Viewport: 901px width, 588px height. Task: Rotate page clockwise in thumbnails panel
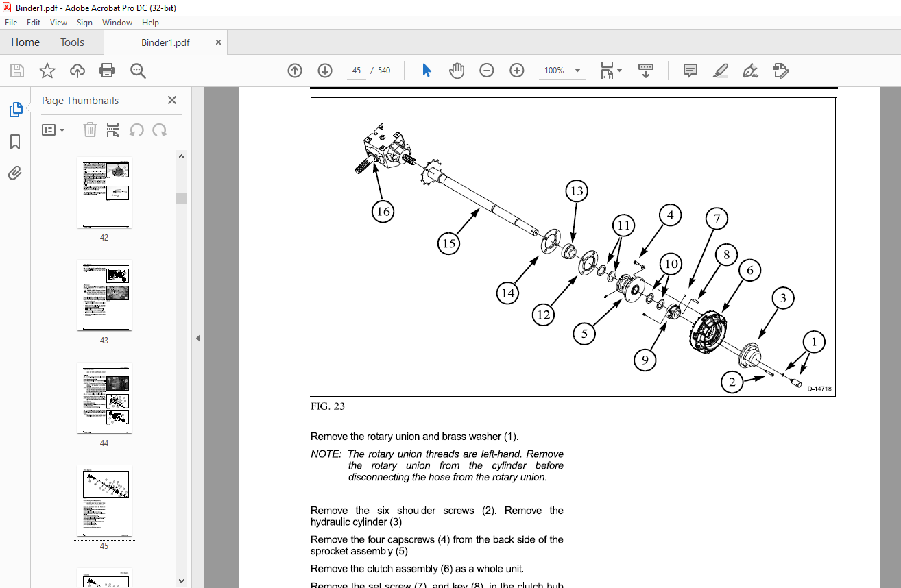click(x=160, y=130)
